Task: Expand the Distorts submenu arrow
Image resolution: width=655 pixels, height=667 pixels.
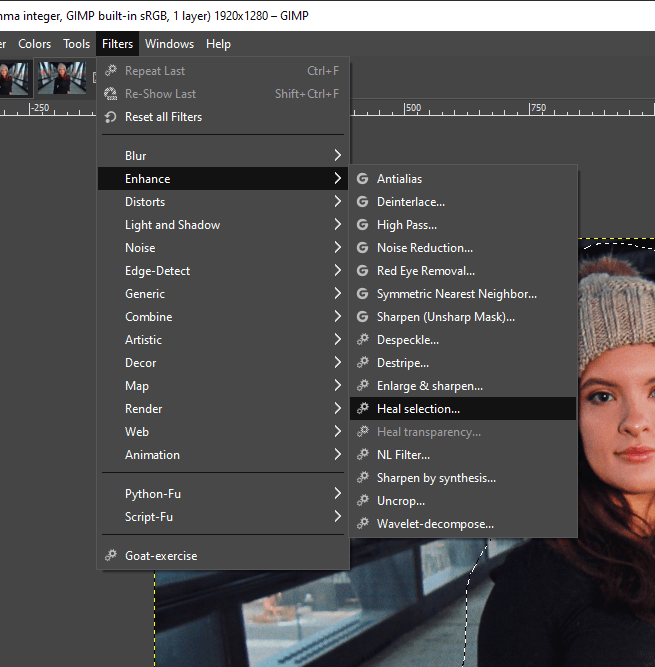Action: click(337, 201)
